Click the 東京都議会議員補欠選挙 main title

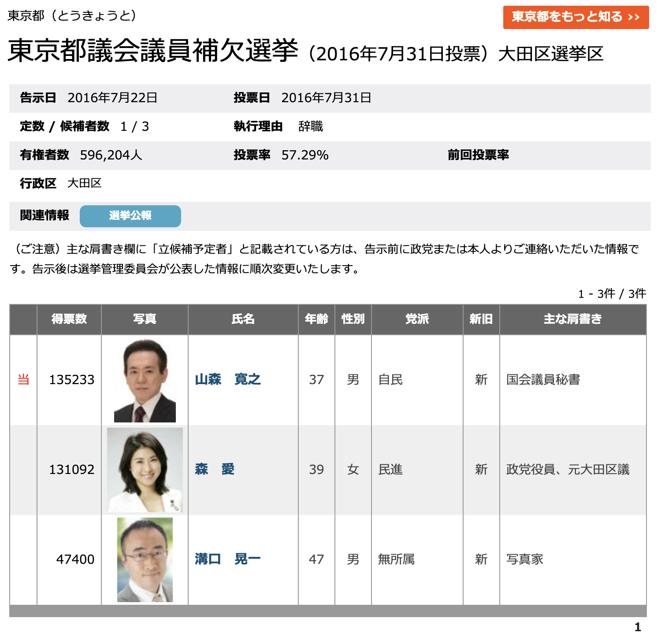tap(153, 50)
